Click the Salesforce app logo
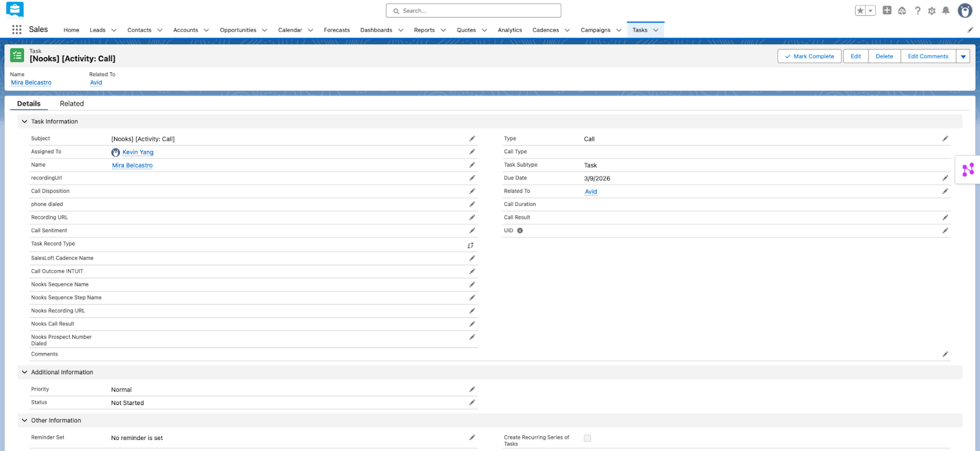This screenshot has height=451, width=980. pos(15,9)
